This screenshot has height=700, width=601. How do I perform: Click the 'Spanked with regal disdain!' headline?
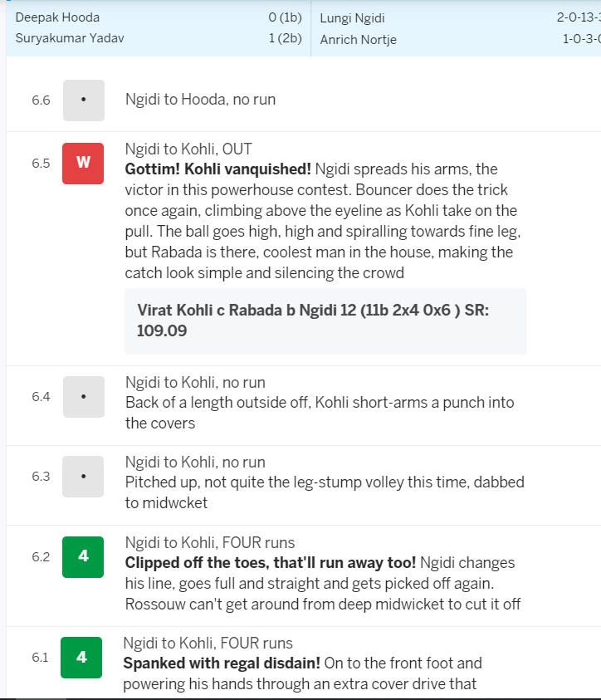point(222,663)
